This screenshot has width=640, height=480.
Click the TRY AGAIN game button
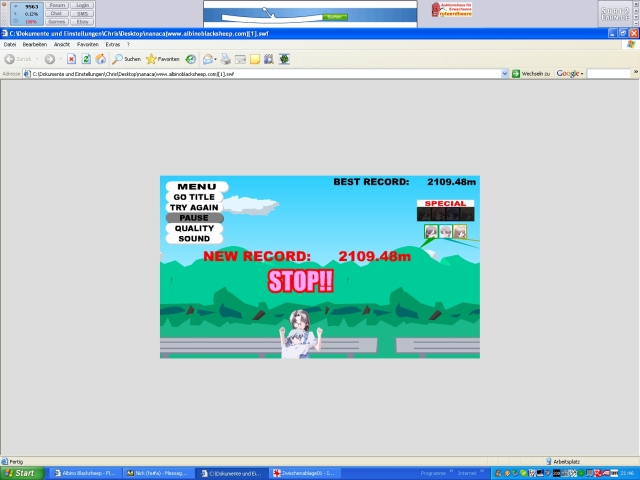click(194, 207)
